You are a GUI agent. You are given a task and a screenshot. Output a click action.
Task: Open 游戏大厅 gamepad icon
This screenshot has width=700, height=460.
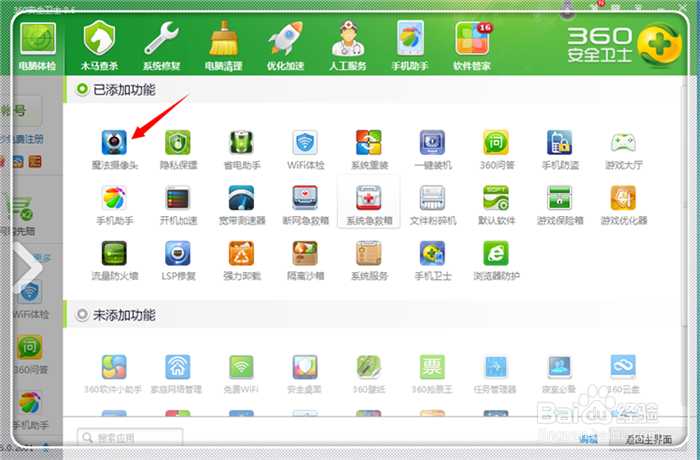[624, 150]
